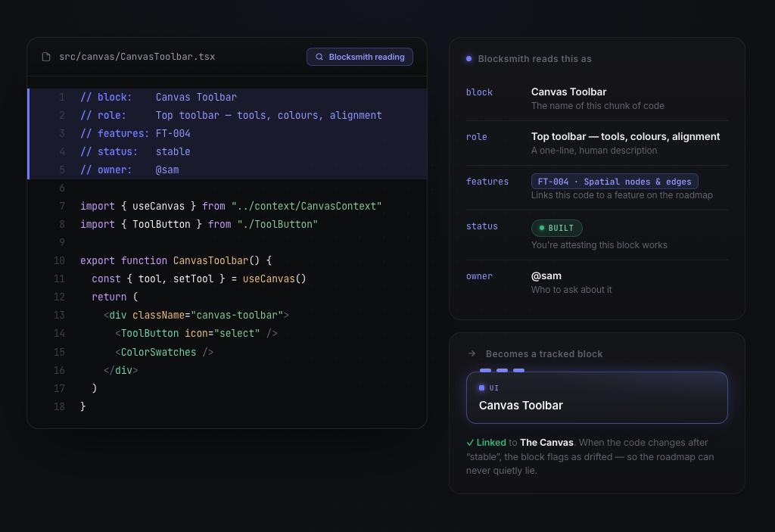Image resolution: width=775 pixels, height=532 pixels.
Task: Click the 'Canvas Toolbar' block name value
Action: (568, 92)
